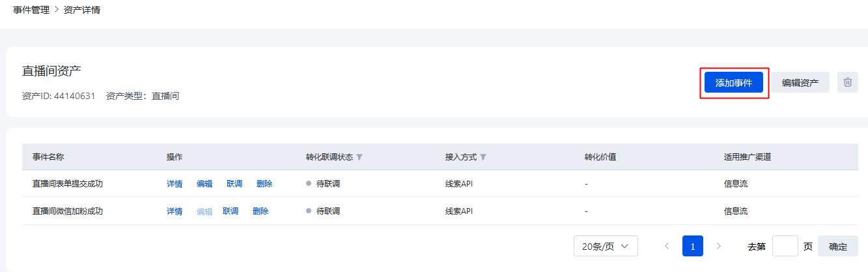The height and width of the screenshot is (272, 868).
Task: Expand the 20条/页 page size dropdown
Action: point(606,246)
